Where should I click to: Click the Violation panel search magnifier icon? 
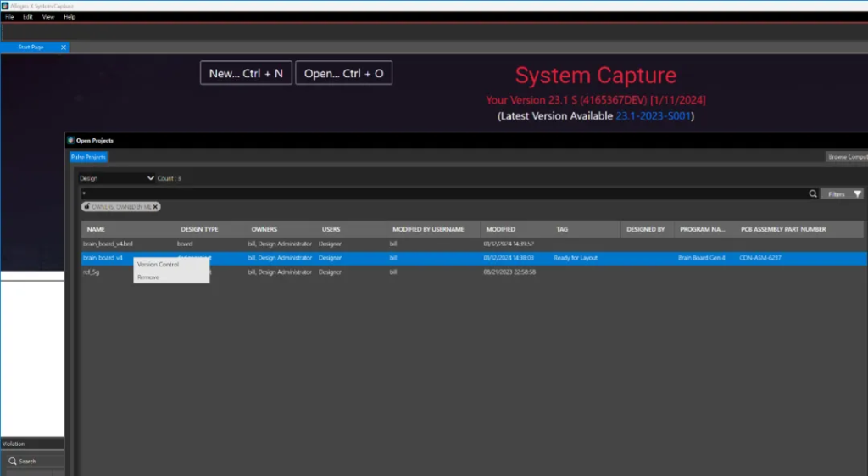13,462
